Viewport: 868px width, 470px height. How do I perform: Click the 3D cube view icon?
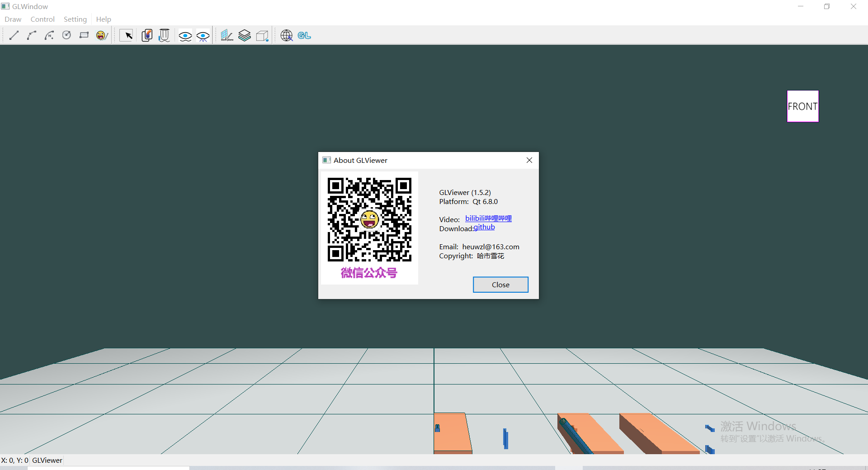[262, 35]
